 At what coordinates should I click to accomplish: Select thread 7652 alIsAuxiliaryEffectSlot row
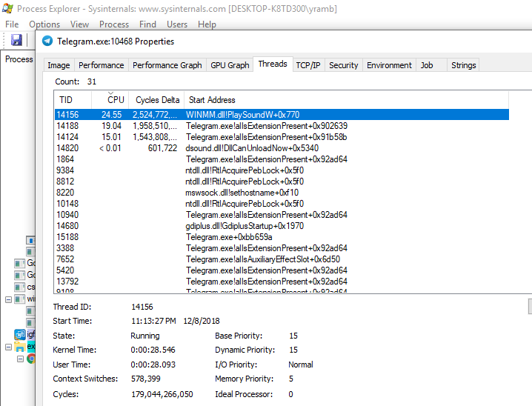click(x=282, y=259)
